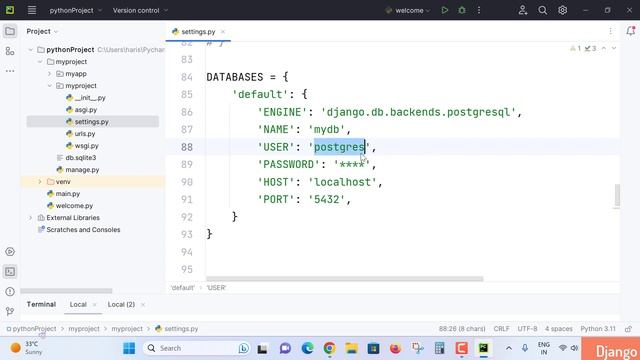Open editor tab options menu
The width and height of the screenshot is (640, 360).
tap(610, 31)
